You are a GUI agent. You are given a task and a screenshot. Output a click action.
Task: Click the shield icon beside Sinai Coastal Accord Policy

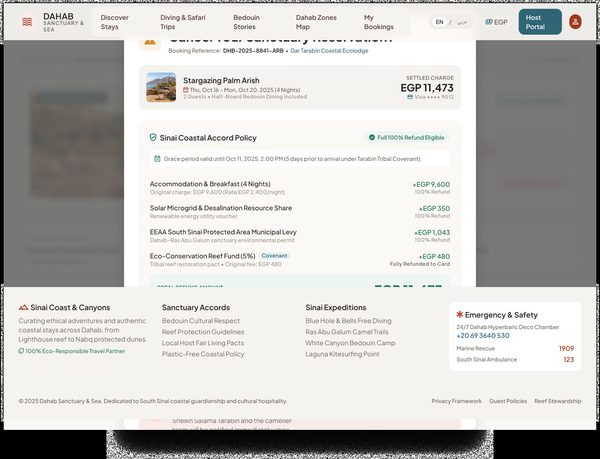[x=153, y=137]
